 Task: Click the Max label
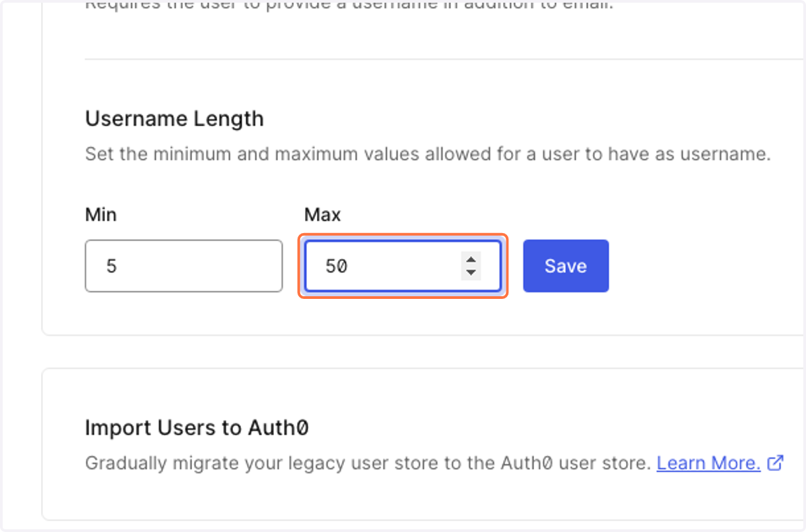tap(322, 215)
